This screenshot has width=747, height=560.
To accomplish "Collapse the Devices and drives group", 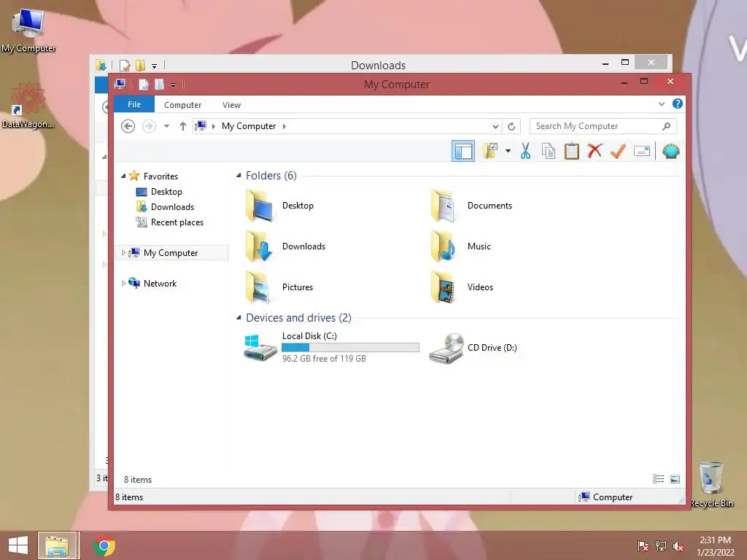I will coord(239,318).
